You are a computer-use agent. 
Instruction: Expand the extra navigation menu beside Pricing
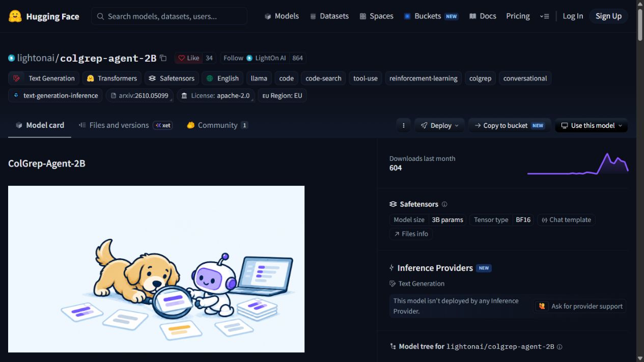tap(544, 16)
